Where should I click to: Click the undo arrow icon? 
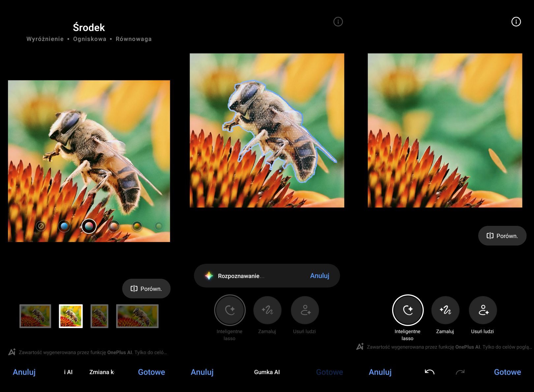tap(430, 372)
